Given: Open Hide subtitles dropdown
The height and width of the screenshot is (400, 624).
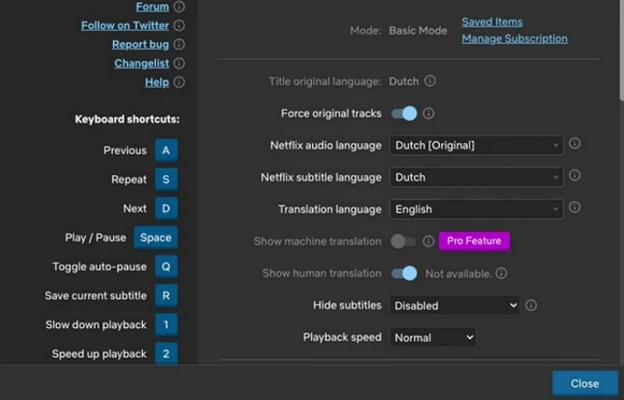Looking at the screenshot, I should point(454,306).
